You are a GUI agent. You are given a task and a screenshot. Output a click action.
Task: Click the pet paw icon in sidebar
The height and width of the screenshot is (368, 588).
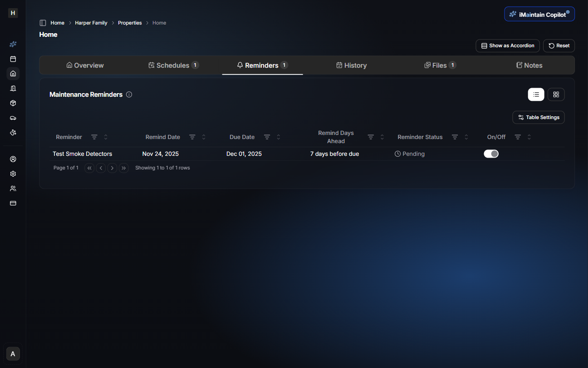click(x=13, y=133)
